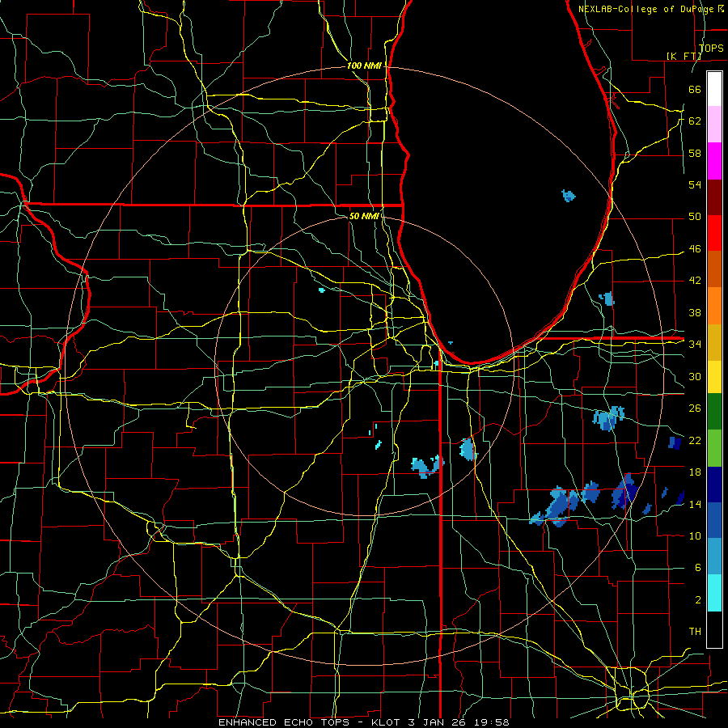728x728 pixels.
Task: Select the 22 legend value
Action: [x=695, y=440]
